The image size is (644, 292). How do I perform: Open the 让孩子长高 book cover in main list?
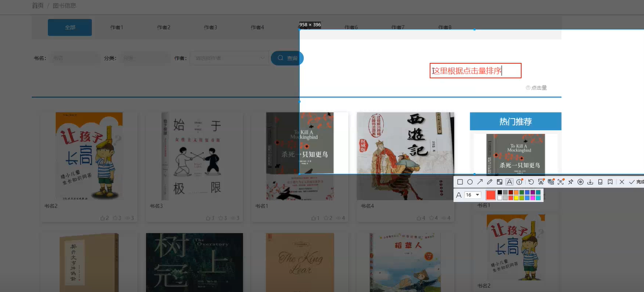(89, 156)
